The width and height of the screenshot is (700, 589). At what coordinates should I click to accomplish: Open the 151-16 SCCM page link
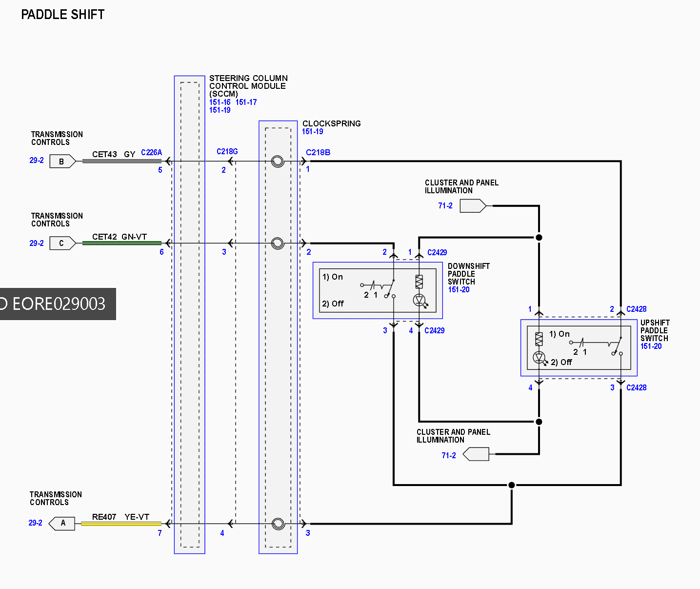pyautogui.click(x=220, y=102)
